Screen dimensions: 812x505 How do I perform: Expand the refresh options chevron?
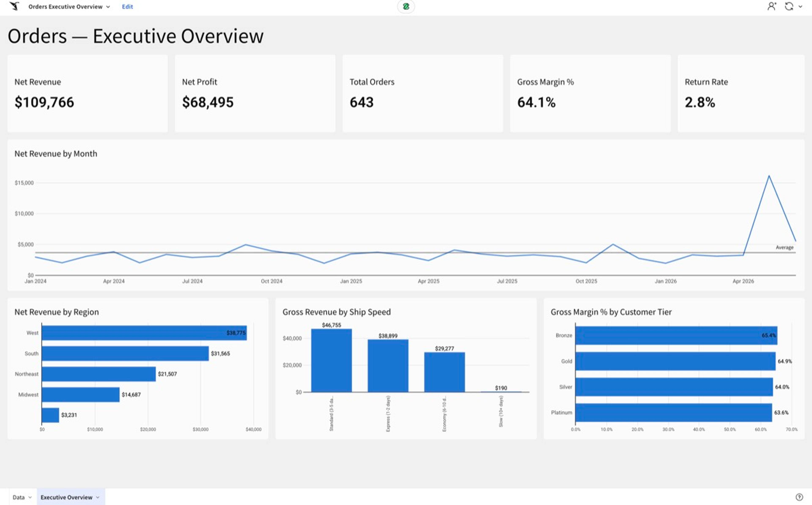coord(800,6)
